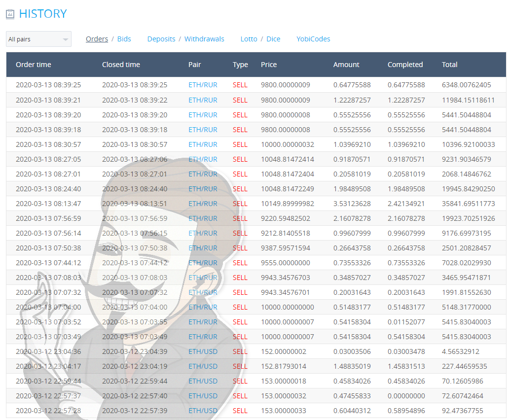Viewport: 508px width, 420px height.
Task: Click the HISTORY page heading
Action: [x=43, y=14]
